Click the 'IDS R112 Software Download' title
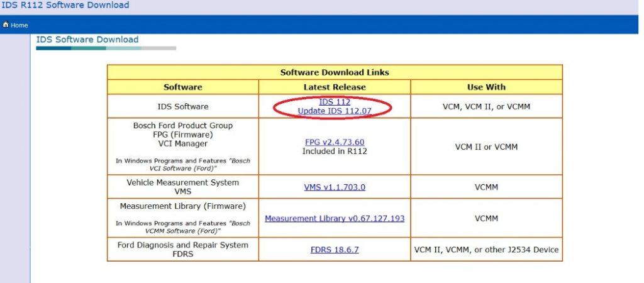Viewport: 644px width, 283px height. (x=65, y=5)
